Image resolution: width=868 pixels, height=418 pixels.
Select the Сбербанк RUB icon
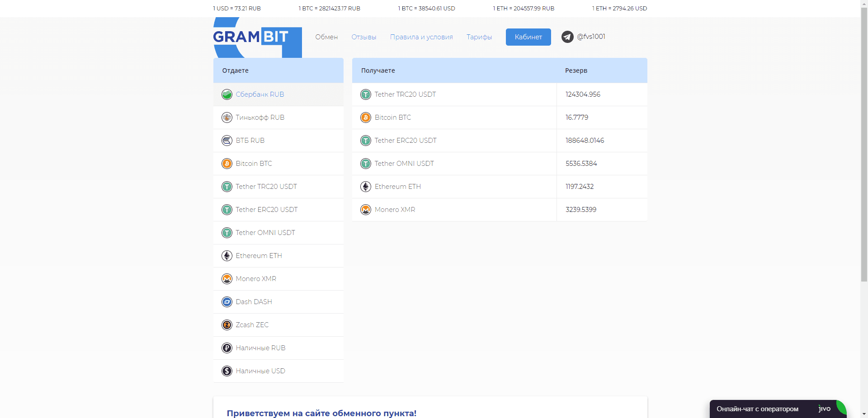[x=227, y=94]
